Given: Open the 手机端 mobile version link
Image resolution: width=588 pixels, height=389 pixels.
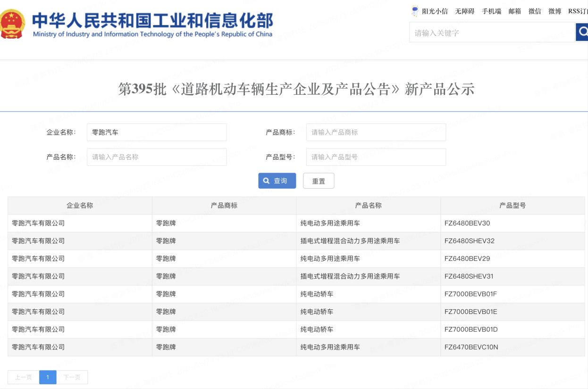Looking at the screenshot, I should pyautogui.click(x=491, y=11).
